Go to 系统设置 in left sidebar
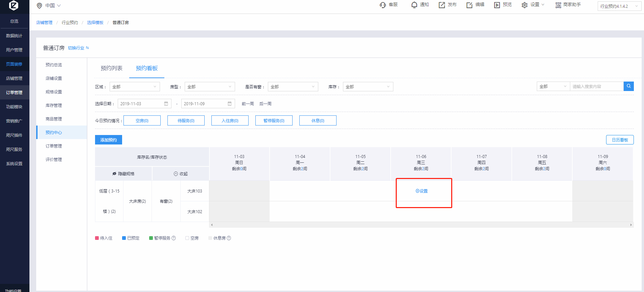 pyautogui.click(x=15, y=163)
